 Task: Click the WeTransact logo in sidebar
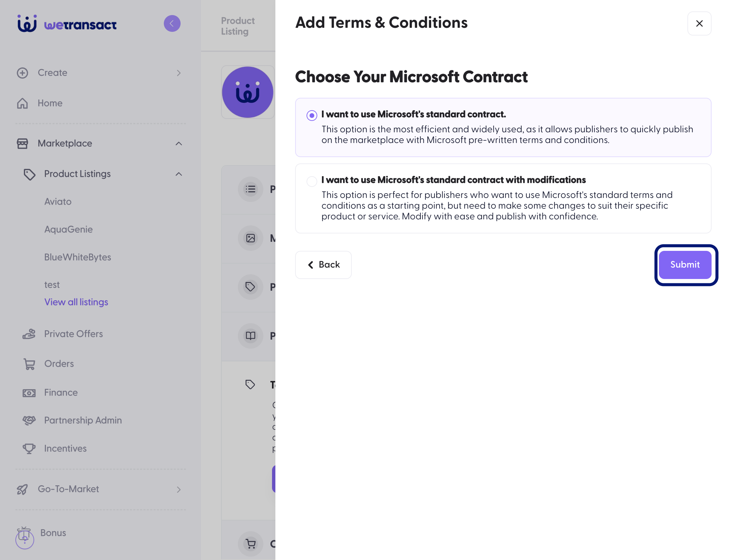tap(67, 23)
